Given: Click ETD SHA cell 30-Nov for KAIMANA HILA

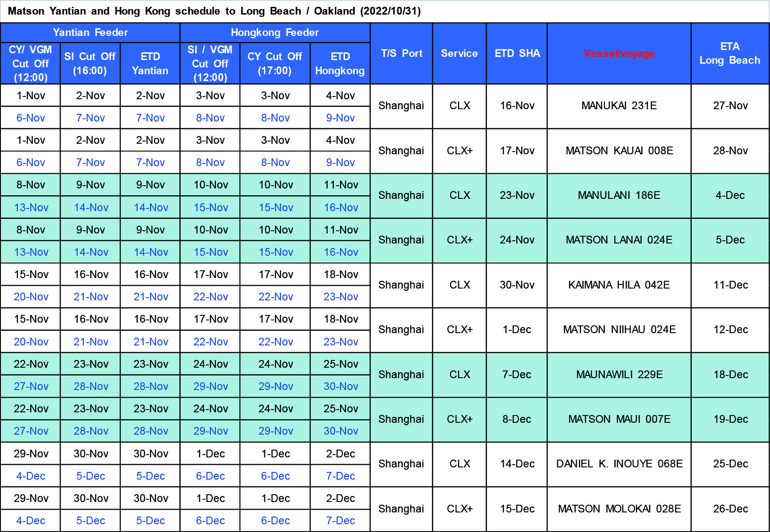Looking at the screenshot, I should point(517,285).
